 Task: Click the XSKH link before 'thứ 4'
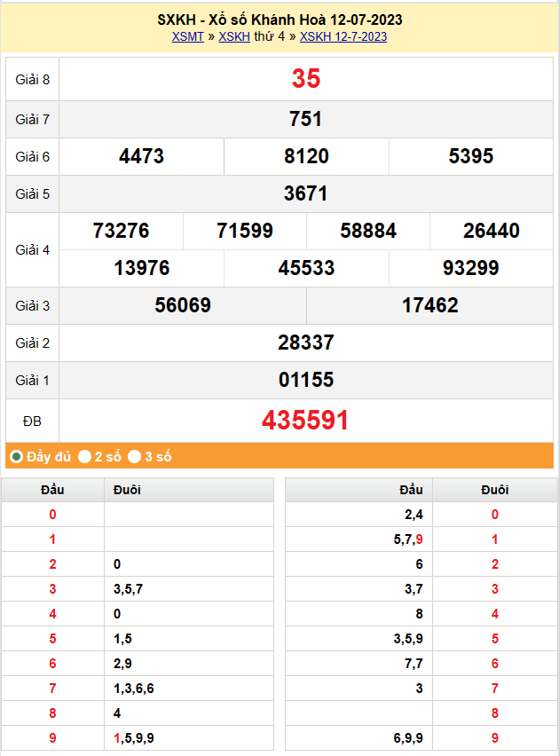coord(234,36)
